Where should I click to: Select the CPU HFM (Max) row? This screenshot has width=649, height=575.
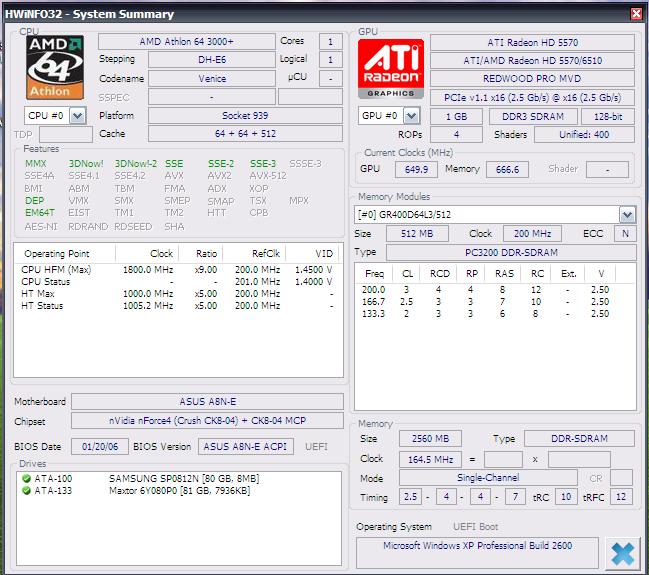[x=178, y=269]
